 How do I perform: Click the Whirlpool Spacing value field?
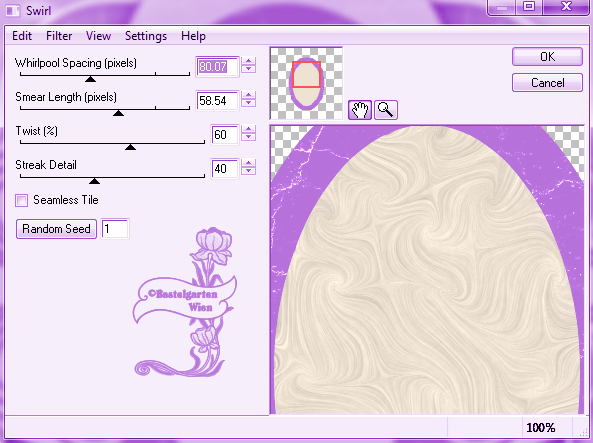coord(217,67)
